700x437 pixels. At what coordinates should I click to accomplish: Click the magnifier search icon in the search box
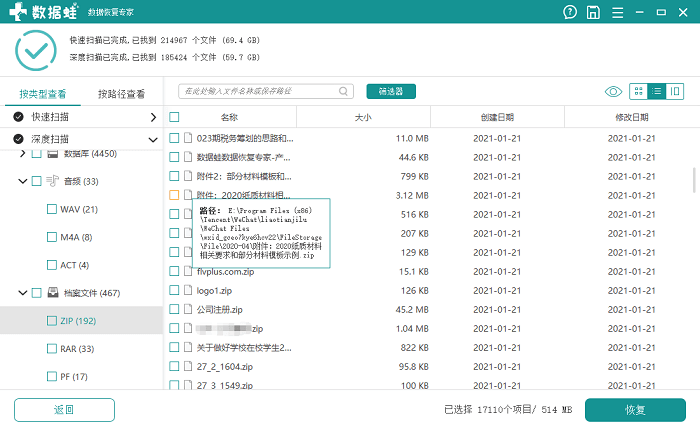pos(343,91)
